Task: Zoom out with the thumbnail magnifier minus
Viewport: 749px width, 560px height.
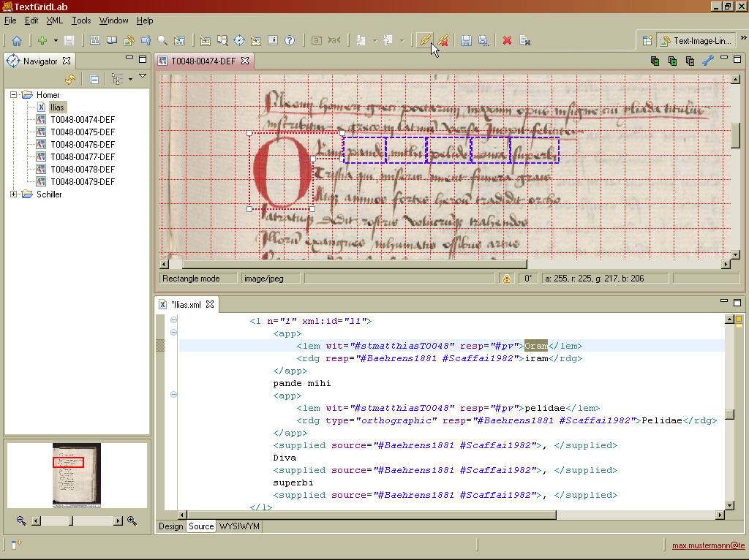Action: point(21,521)
